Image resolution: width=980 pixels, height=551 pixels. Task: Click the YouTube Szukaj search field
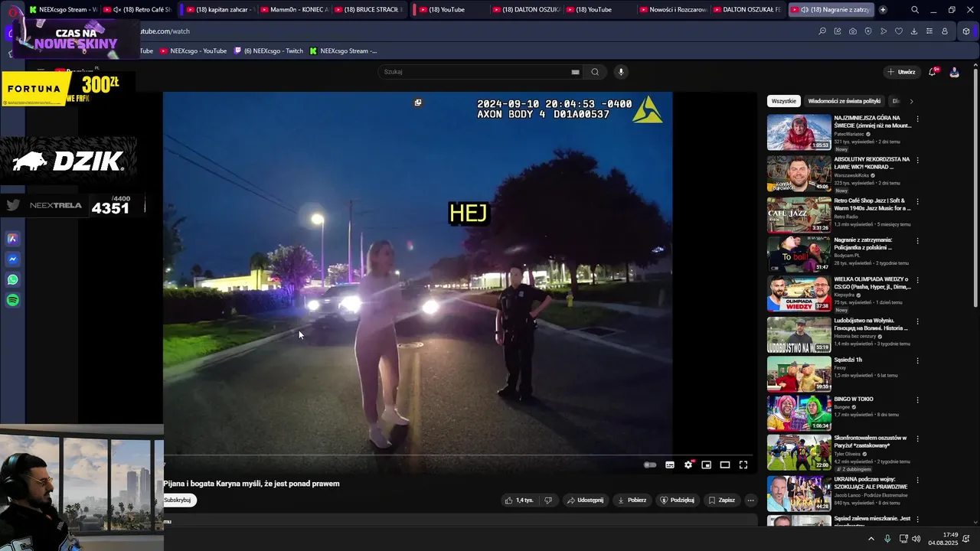tap(475, 72)
